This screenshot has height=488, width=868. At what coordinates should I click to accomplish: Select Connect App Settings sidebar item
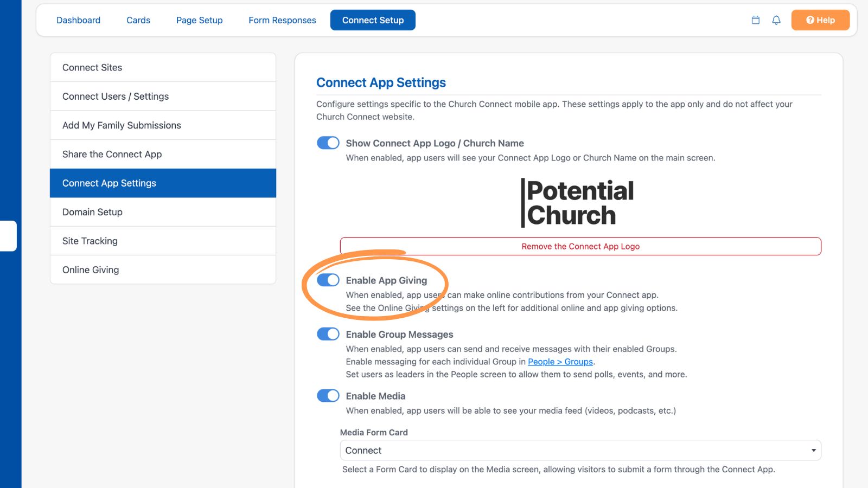tap(163, 183)
